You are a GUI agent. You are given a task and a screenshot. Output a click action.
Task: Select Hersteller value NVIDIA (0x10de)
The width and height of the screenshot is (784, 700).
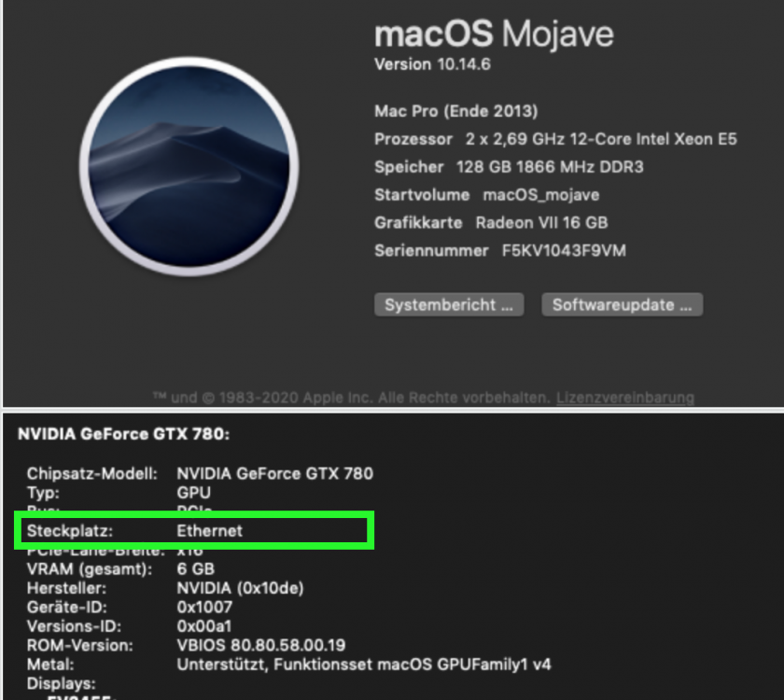(240, 588)
